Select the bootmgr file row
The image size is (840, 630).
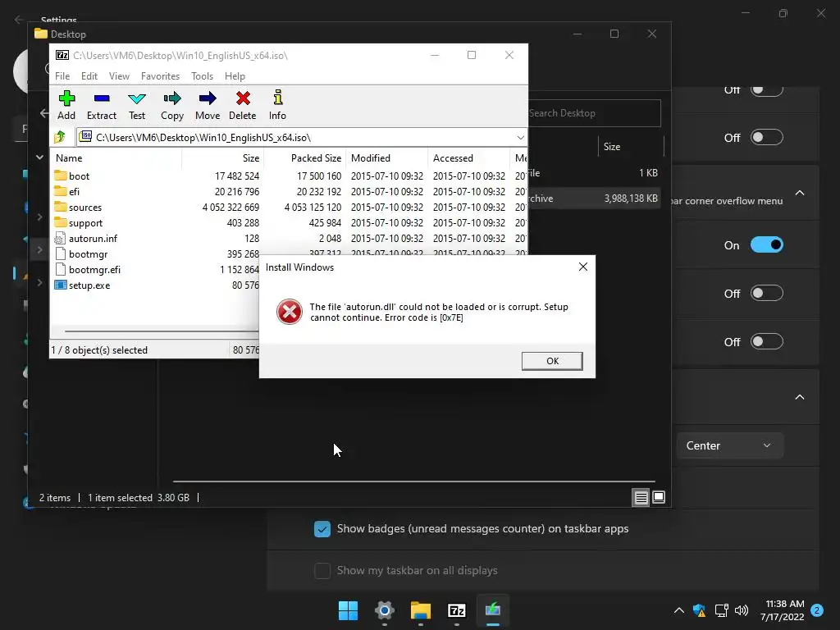coord(156,254)
